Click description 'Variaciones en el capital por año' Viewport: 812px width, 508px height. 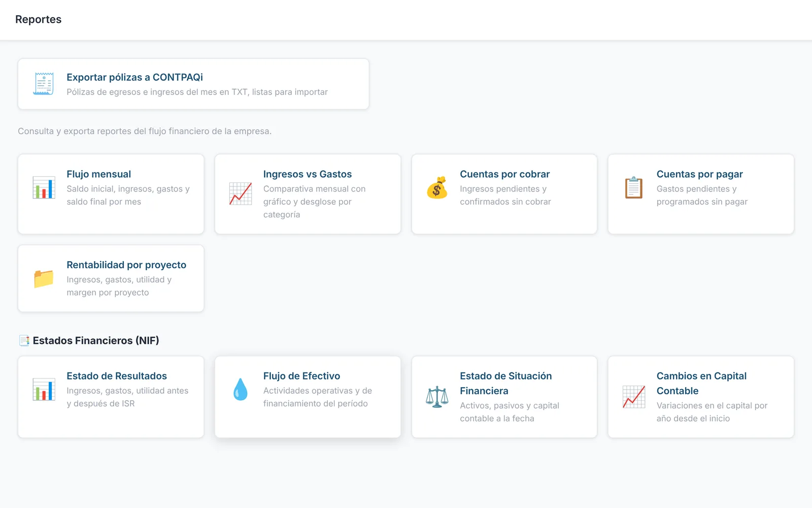(712, 412)
